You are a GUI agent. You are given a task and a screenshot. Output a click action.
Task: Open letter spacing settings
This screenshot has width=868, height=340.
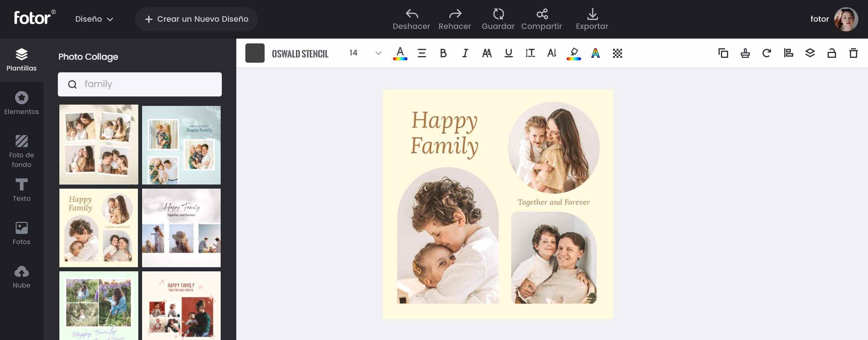(552, 53)
